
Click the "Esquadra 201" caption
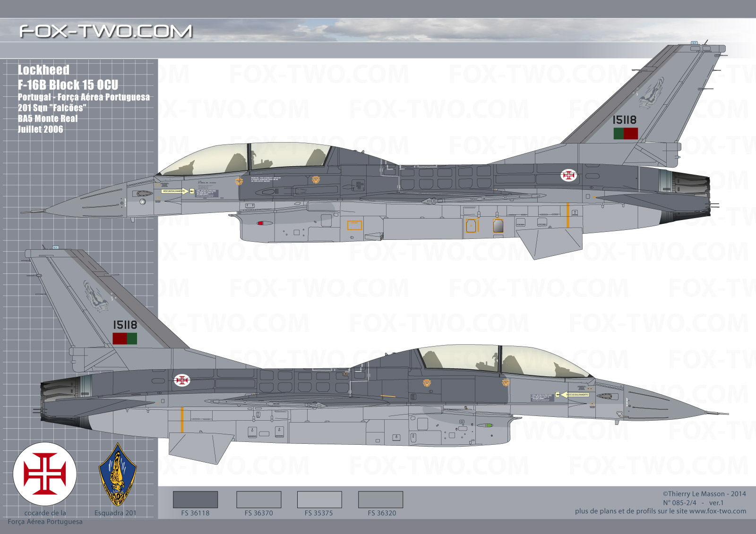pos(115,513)
